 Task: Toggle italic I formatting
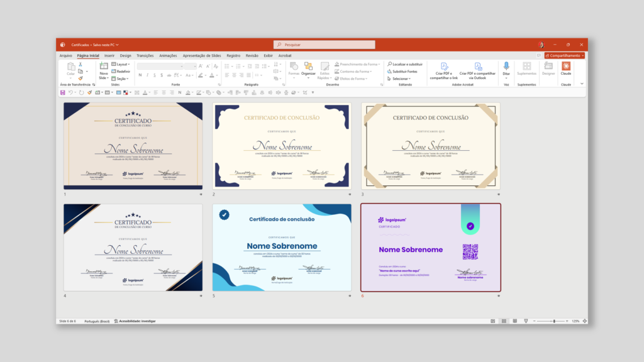tap(147, 75)
